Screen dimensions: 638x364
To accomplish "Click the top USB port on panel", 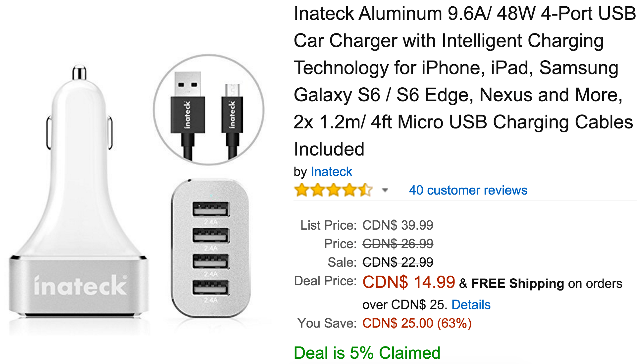I will [x=211, y=209].
